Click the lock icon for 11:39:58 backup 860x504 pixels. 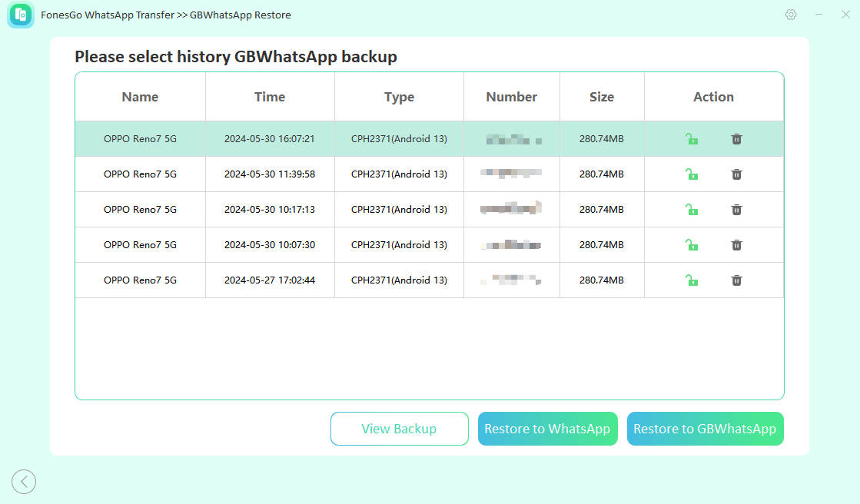pyautogui.click(x=692, y=174)
